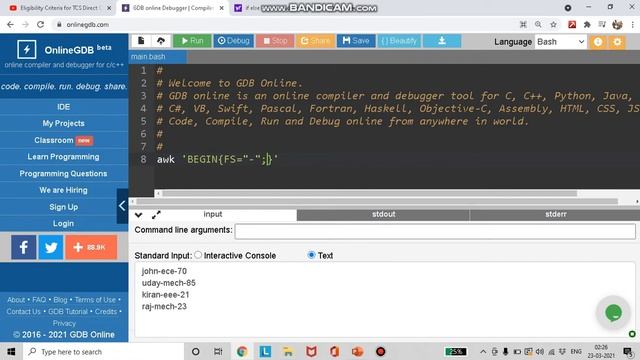This screenshot has width=640, height=360.
Task: Open GDB Tutorial footer link
Action: 68,311
